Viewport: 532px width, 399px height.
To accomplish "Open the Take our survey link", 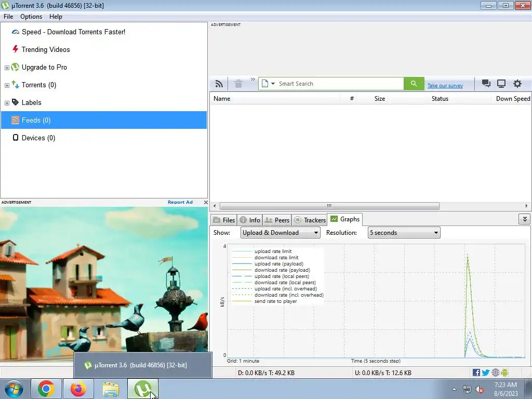I will coord(445,86).
